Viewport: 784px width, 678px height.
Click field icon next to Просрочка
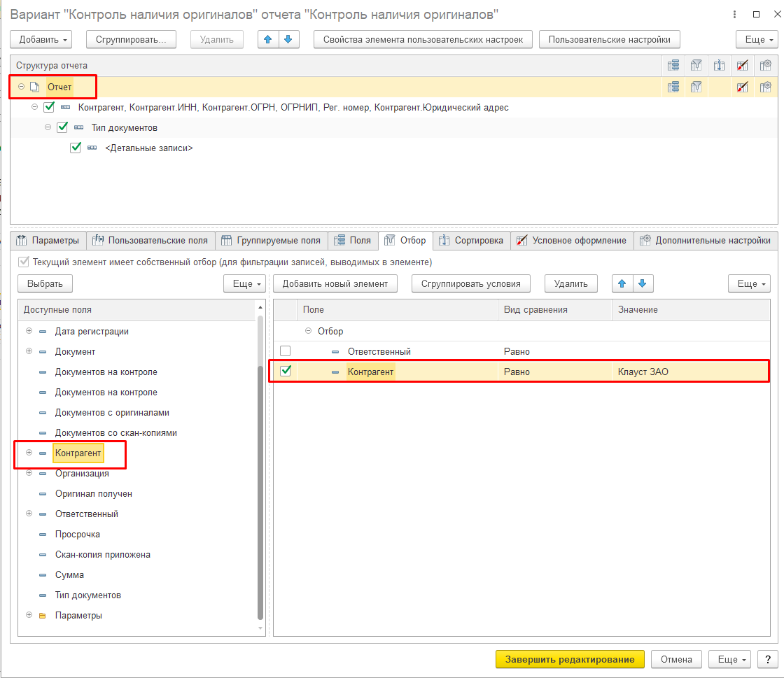(43, 535)
